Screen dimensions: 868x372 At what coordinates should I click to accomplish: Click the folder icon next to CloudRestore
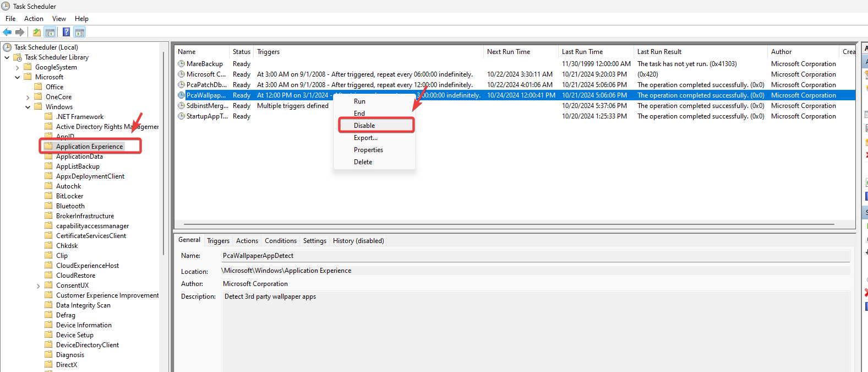[48, 276]
